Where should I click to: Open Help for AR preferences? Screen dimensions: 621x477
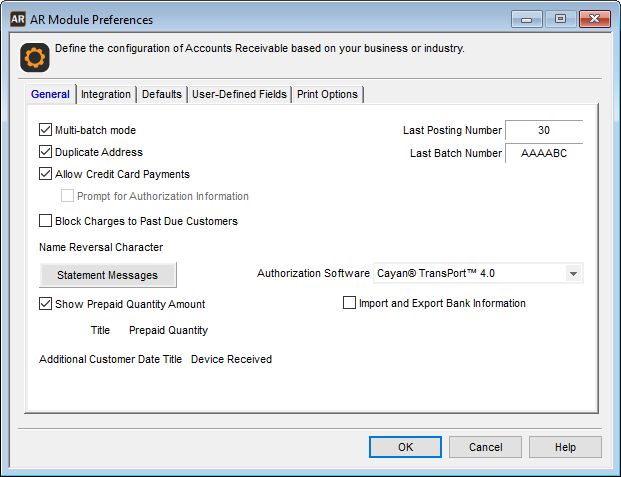pos(565,447)
